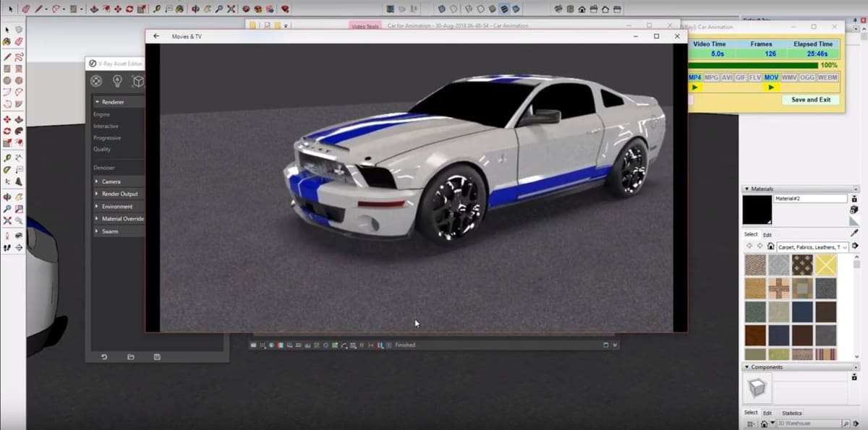The height and width of the screenshot is (430, 868).
Task: Open V-Ray materials sphere icon in Asset Editor
Action: (96, 81)
